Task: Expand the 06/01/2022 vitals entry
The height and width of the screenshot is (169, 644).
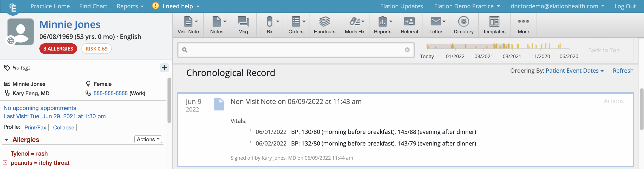Action: (x=250, y=130)
